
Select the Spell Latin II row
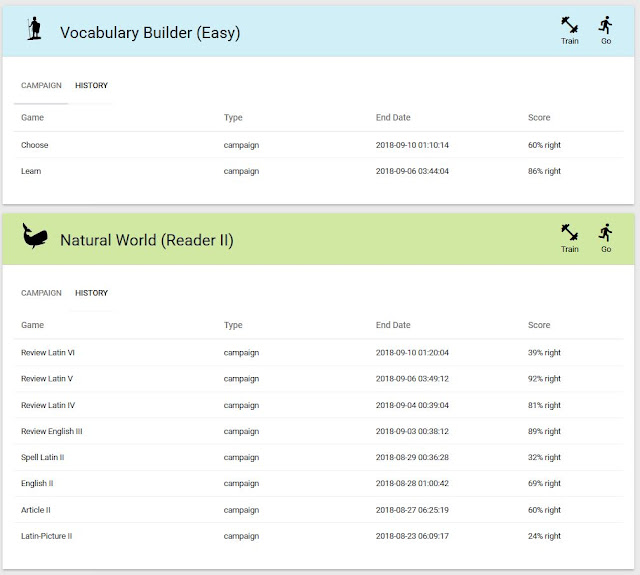(319, 457)
